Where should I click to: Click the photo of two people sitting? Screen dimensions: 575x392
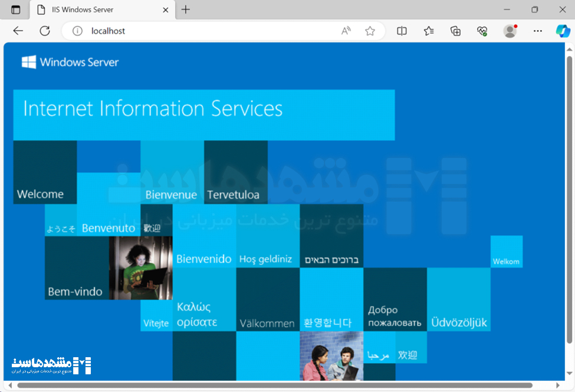tap(331, 356)
